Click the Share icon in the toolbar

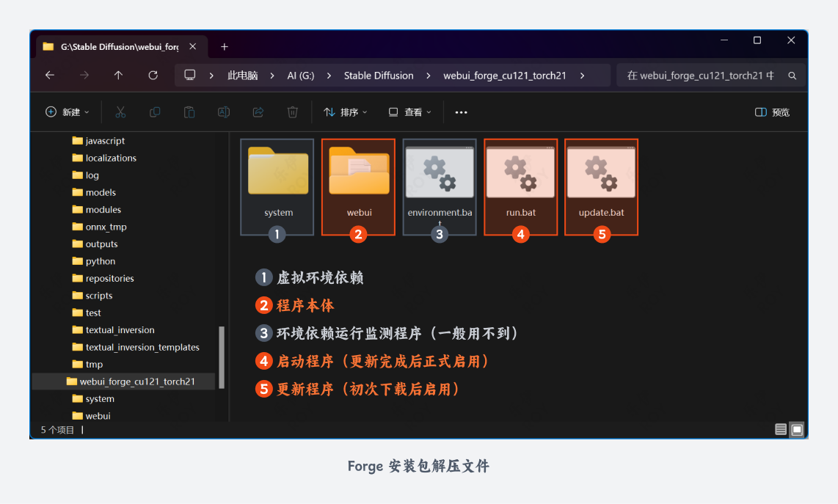pos(258,112)
